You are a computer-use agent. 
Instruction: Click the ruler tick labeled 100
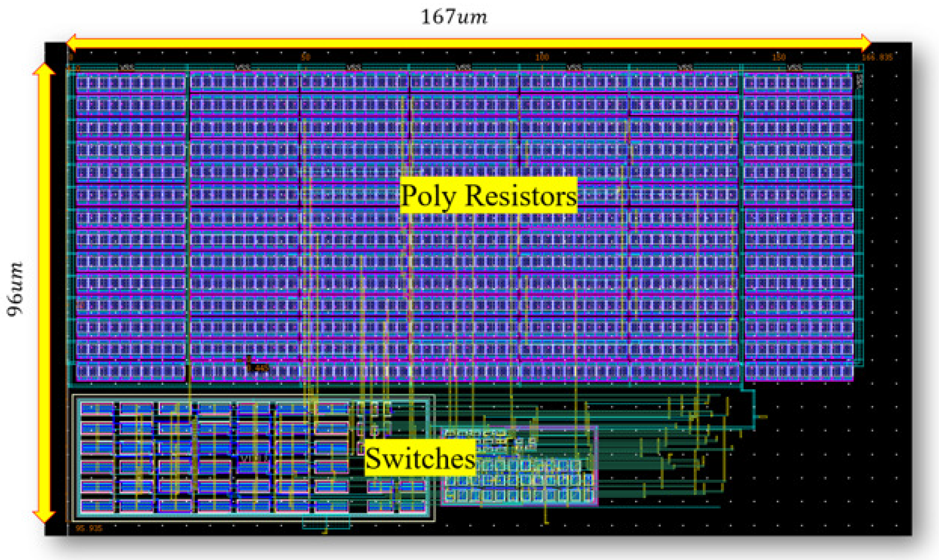pyautogui.click(x=542, y=57)
